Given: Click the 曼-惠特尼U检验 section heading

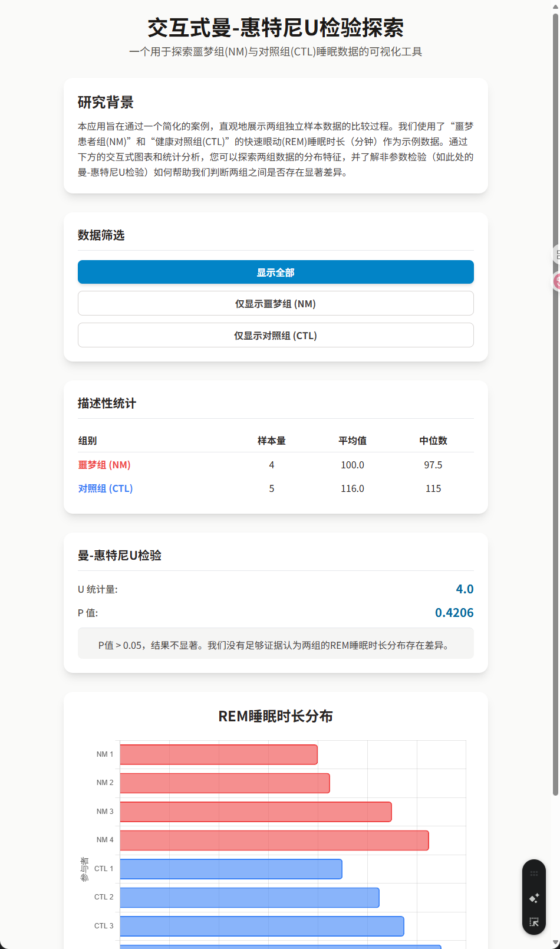Looking at the screenshot, I should click(x=120, y=555).
